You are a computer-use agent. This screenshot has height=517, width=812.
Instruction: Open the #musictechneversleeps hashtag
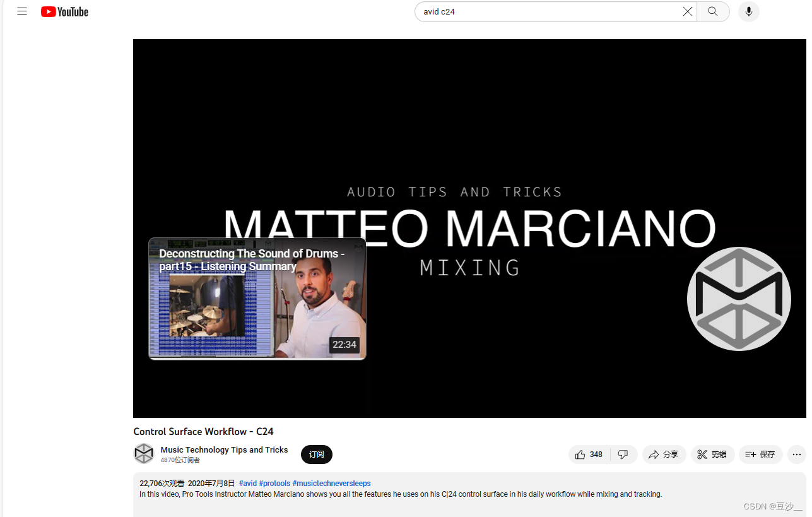(331, 484)
